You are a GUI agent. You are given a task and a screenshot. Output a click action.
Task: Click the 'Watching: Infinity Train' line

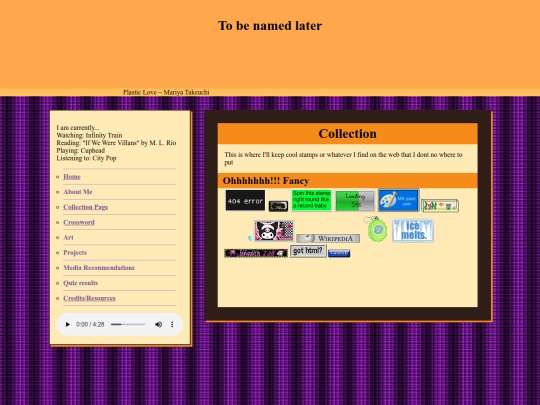89,135
